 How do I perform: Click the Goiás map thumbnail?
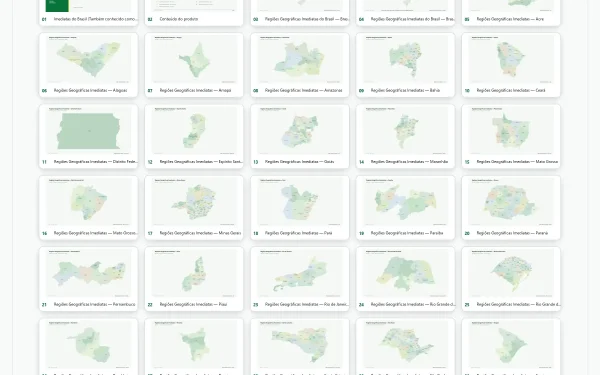pyautogui.click(x=300, y=130)
